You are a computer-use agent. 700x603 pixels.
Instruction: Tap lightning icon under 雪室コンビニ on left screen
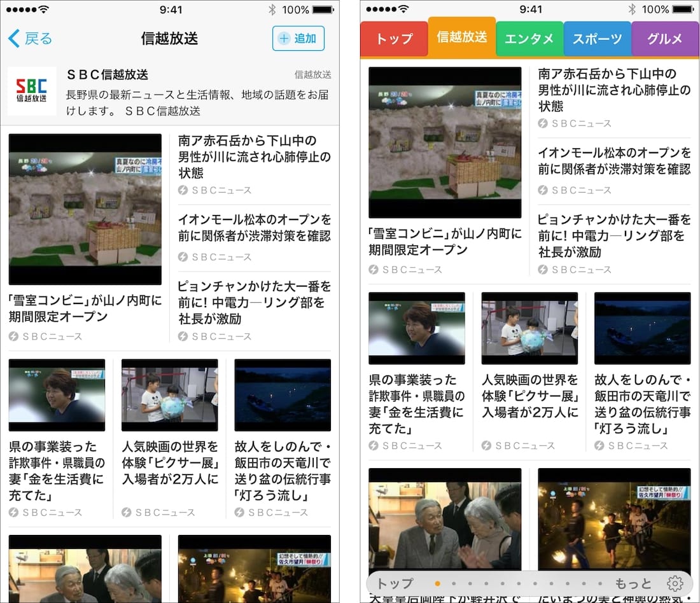tap(13, 336)
